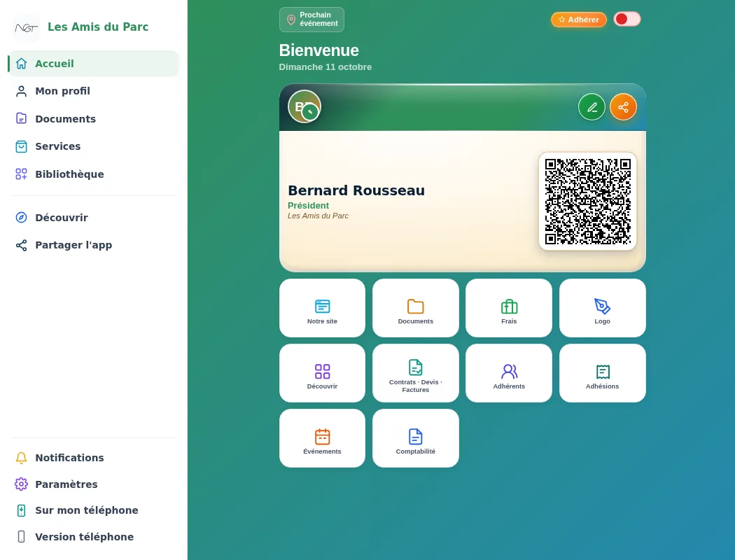Open Bibliothèque in sidebar
Viewport: 735px width, 560px height.
94,174
